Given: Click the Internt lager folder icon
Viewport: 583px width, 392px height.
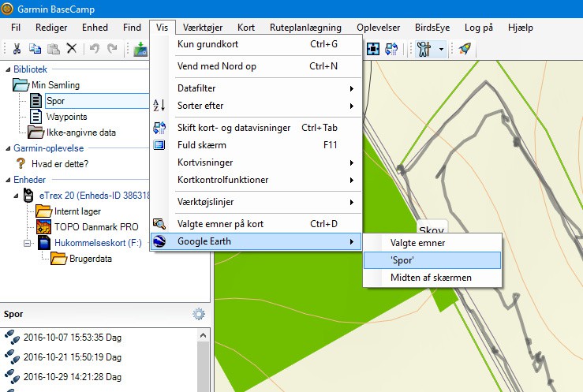Looking at the screenshot, I should click(43, 211).
